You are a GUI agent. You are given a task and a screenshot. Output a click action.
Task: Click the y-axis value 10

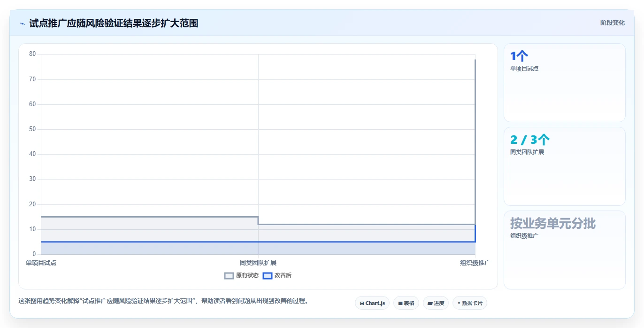coord(32,229)
